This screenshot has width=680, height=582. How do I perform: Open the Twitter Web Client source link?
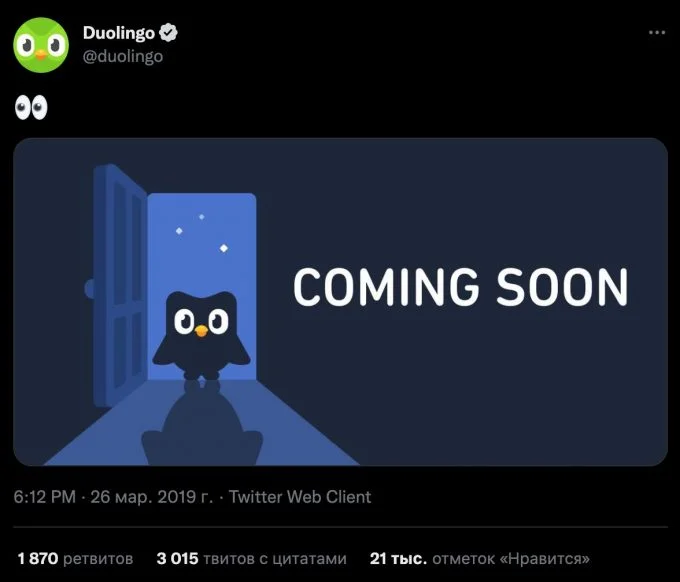point(300,497)
